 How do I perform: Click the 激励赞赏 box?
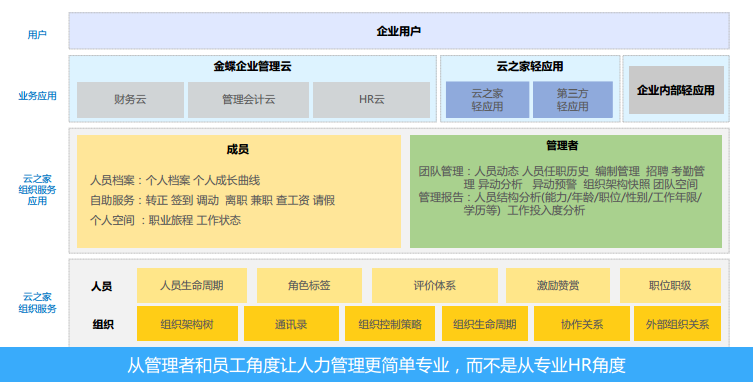pos(558,285)
